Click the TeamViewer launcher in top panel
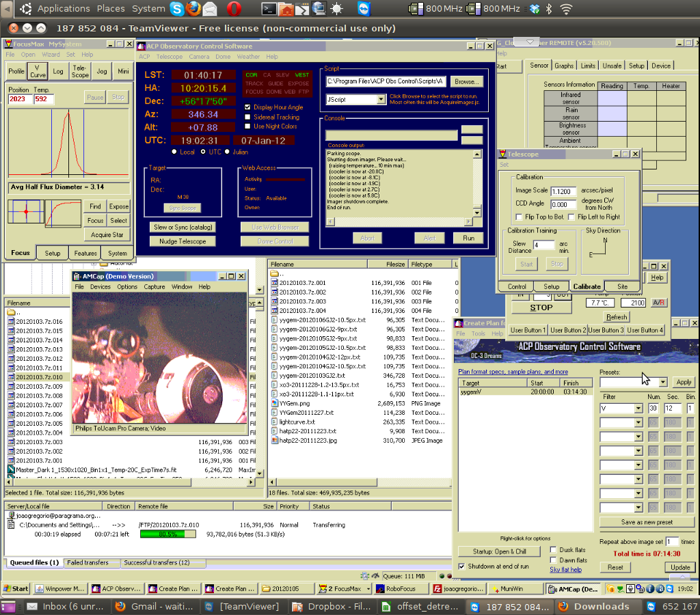 coord(364,9)
